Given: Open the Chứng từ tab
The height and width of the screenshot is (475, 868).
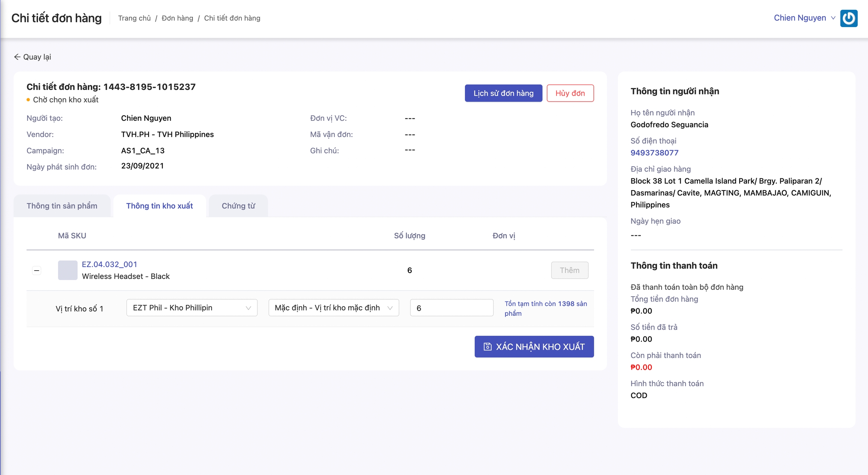Looking at the screenshot, I should coord(238,206).
